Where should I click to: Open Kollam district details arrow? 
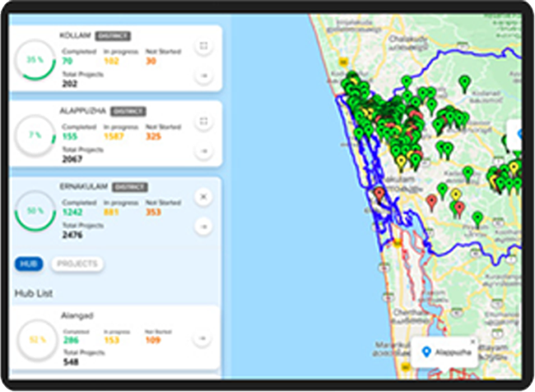[203, 76]
